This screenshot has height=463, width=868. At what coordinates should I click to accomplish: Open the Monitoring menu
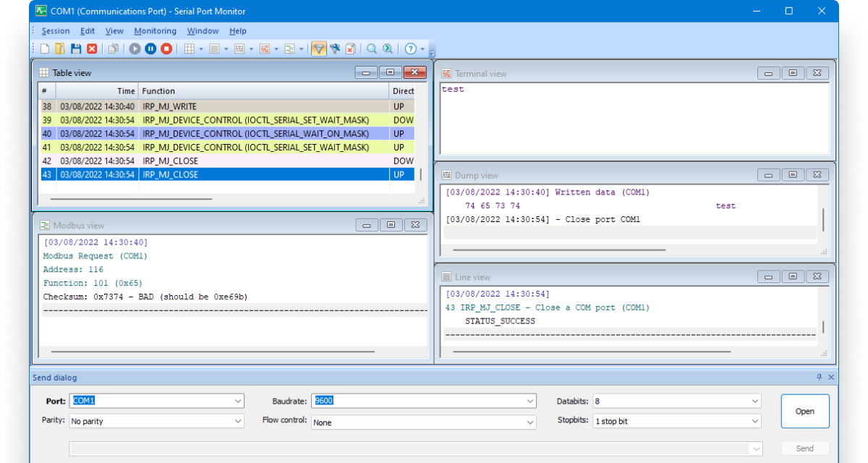click(155, 31)
